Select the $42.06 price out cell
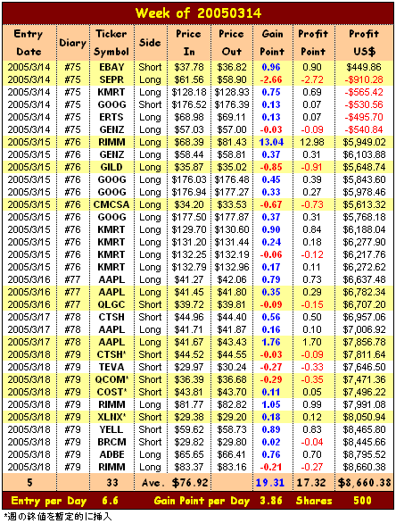Image resolution: width=396 pixels, height=532 pixels. tap(232, 279)
